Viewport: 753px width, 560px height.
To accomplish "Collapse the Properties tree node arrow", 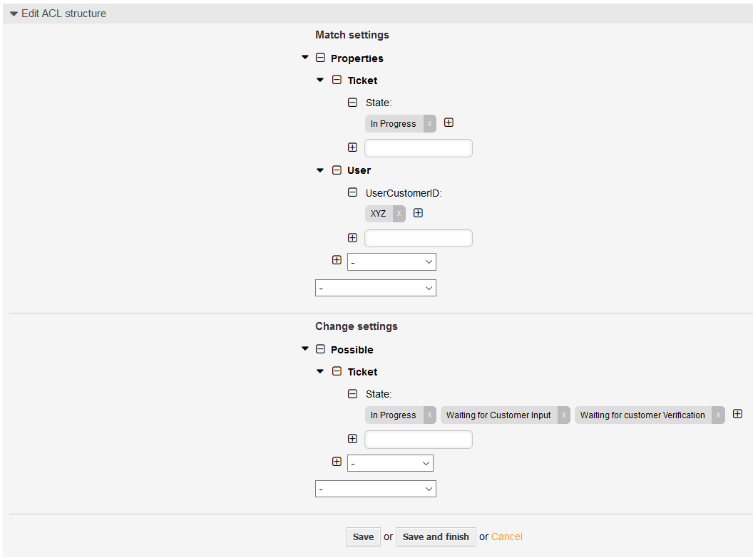I will 305,57.
